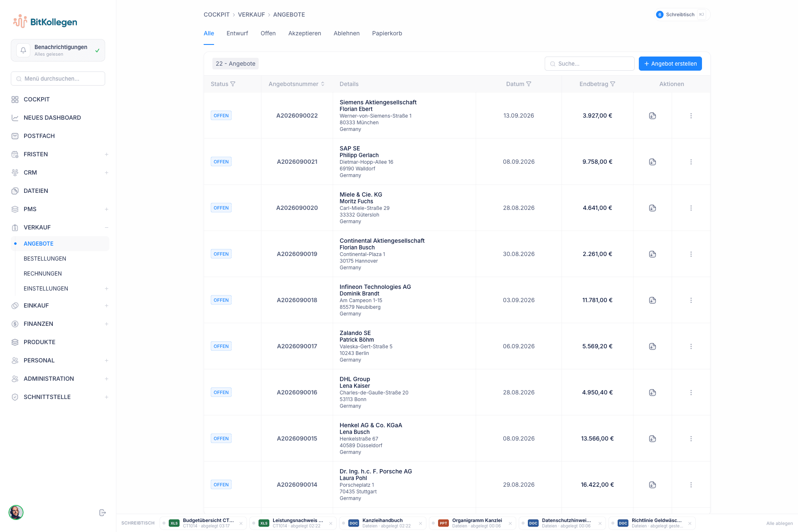Expand the EINSTELLUNGEN submenu
The image size is (798, 532).
pos(106,288)
